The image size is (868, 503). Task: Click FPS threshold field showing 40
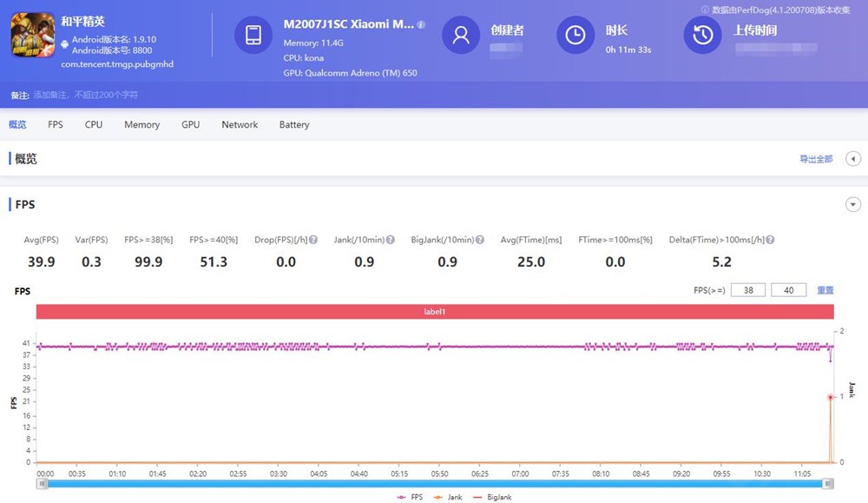(x=789, y=290)
